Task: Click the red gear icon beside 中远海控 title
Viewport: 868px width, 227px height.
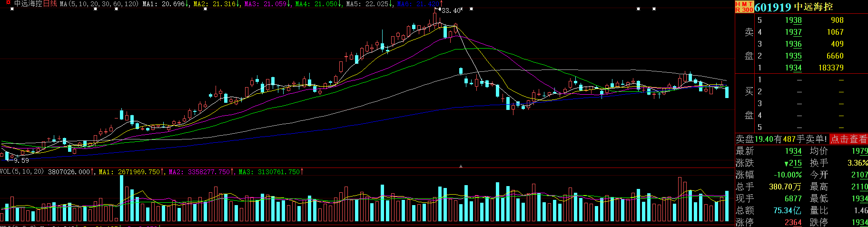Action: (8, 3)
